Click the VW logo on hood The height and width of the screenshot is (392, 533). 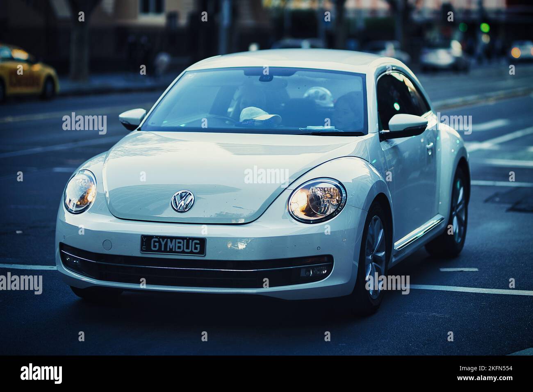[x=183, y=201]
